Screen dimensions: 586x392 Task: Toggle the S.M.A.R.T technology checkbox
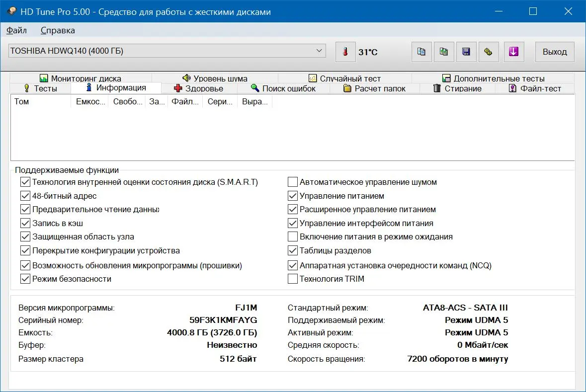25,182
